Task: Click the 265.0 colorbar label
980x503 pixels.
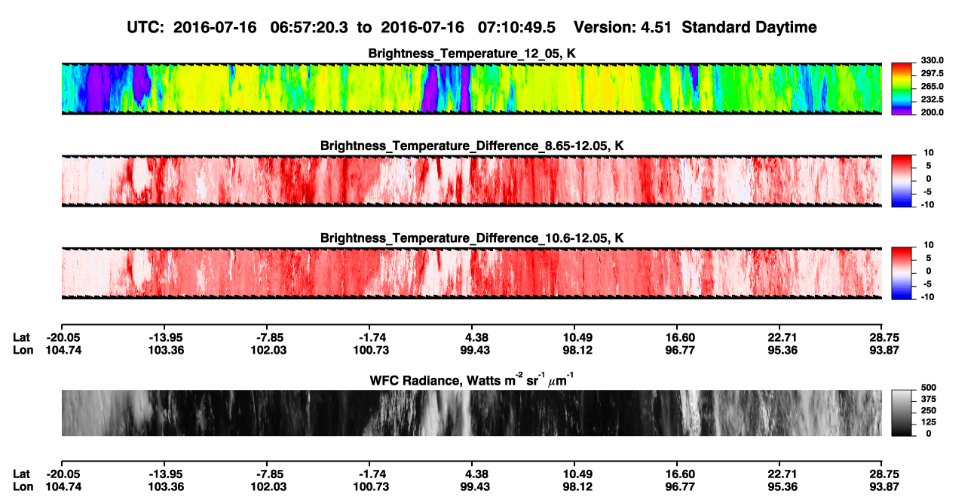Action: tap(933, 87)
